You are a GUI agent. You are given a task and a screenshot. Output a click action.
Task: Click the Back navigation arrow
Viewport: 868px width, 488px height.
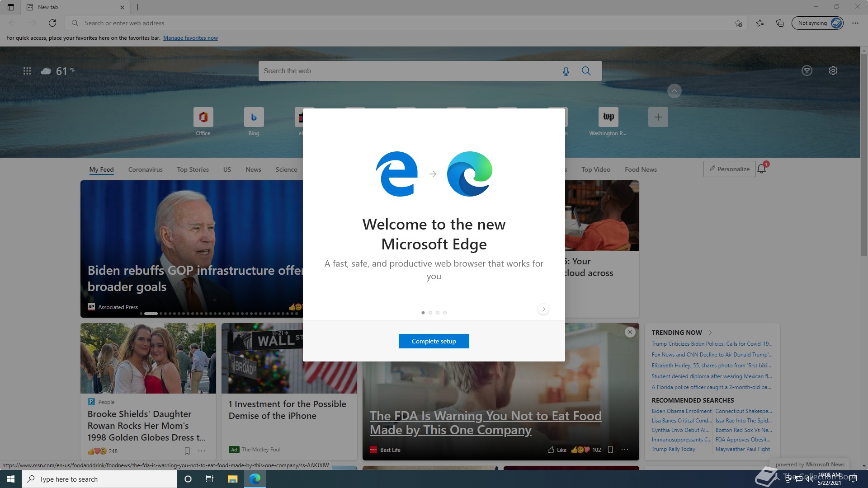point(13,23)
